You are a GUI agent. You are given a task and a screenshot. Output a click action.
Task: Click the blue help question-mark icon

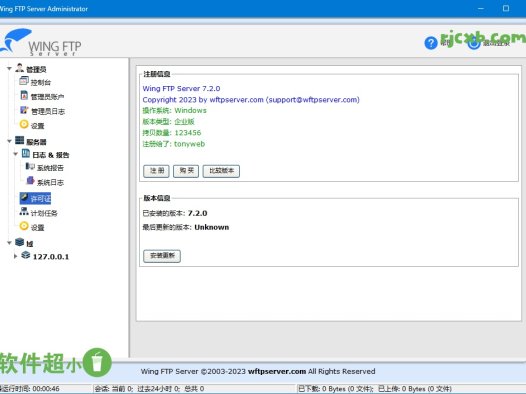(431, 43)
